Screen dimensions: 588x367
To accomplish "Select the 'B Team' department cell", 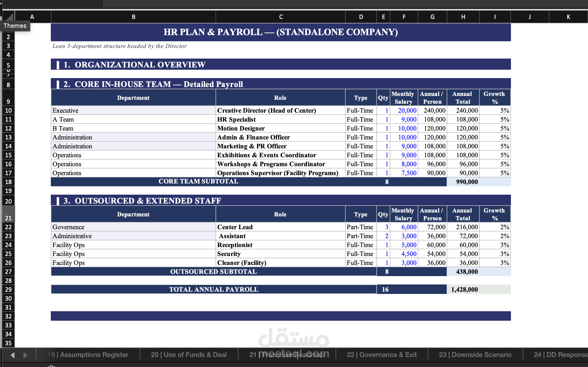I will pos(133,128).
